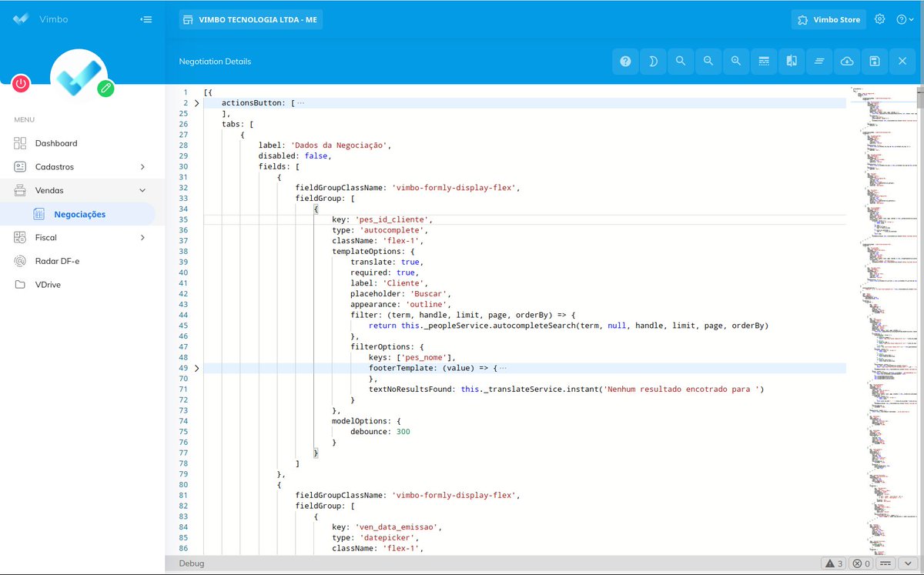This screenshot has height=575, width=924.
Task: Click 'Nenhum resultado encotrado para ' string
Action: tap(681, 389)
